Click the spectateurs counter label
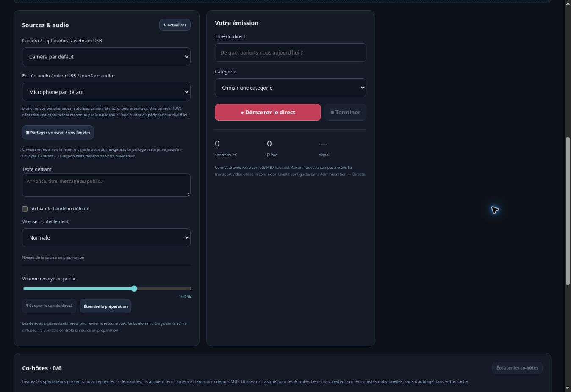571x392 pixels. click(x=225, y=155)
